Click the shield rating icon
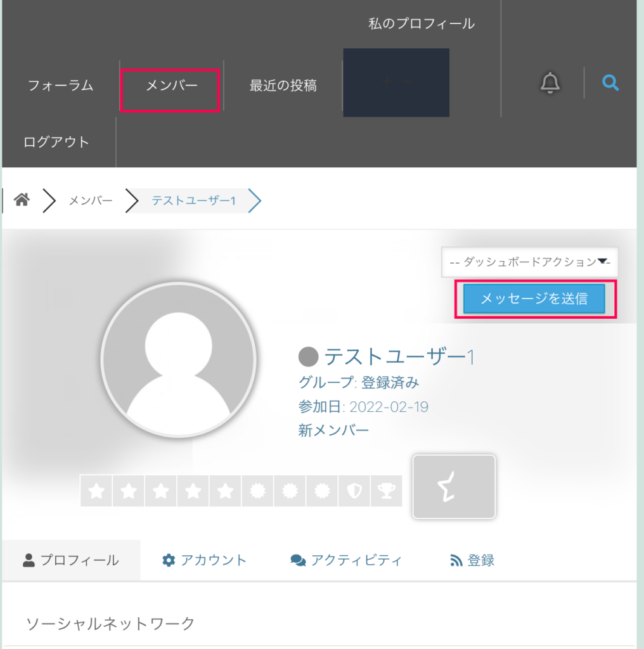 tap(354, 491)
